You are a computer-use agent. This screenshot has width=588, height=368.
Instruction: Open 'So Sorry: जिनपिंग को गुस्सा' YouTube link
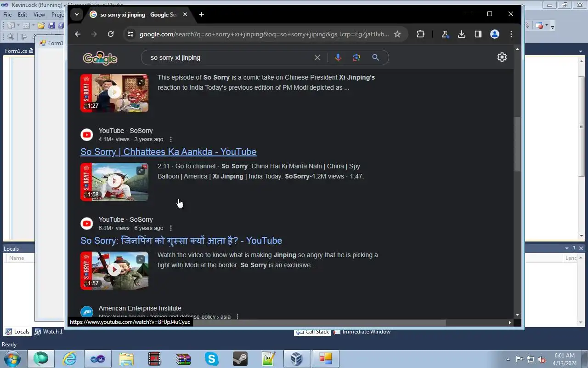(181, 241)
